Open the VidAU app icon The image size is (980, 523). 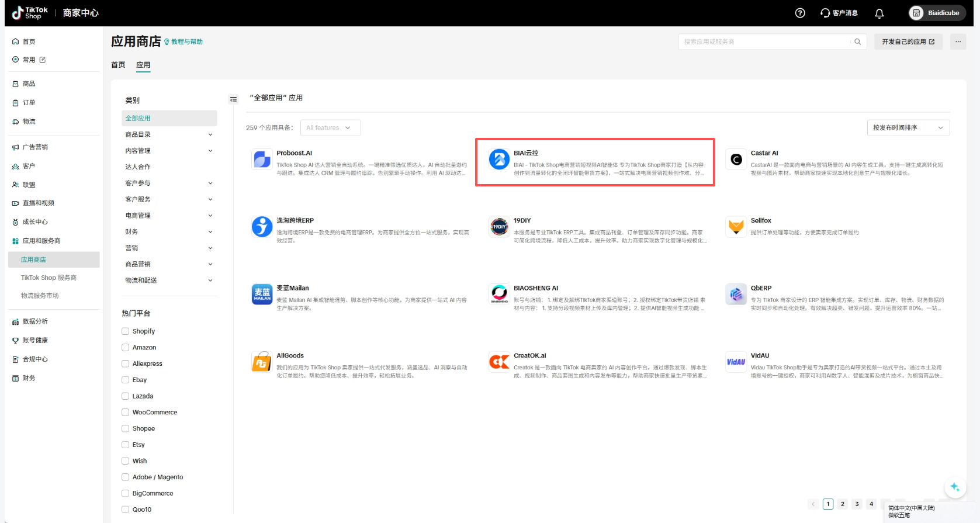coord(736,362)
